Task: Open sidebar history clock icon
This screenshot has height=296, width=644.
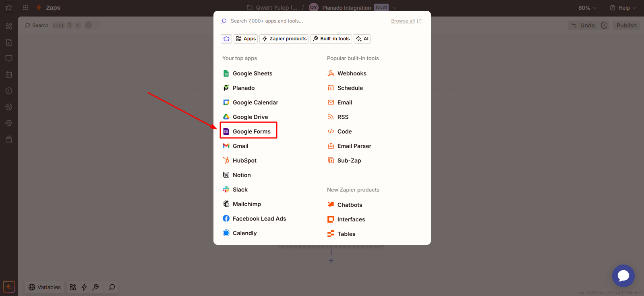Action: tap(9, 91)
